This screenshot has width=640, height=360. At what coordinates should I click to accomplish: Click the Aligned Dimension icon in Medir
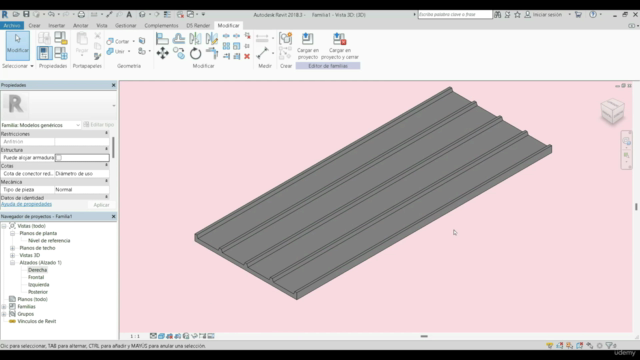[263, 53]
